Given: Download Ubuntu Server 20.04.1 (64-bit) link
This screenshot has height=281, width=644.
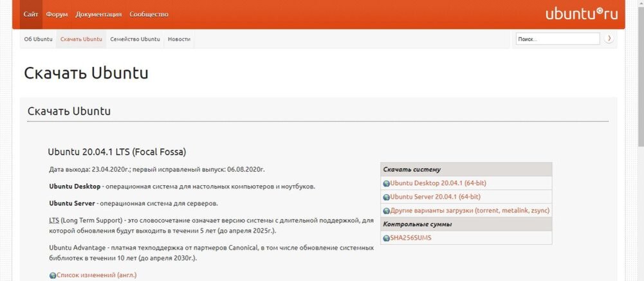Looking at the screenshot, I should coord(436,197).
